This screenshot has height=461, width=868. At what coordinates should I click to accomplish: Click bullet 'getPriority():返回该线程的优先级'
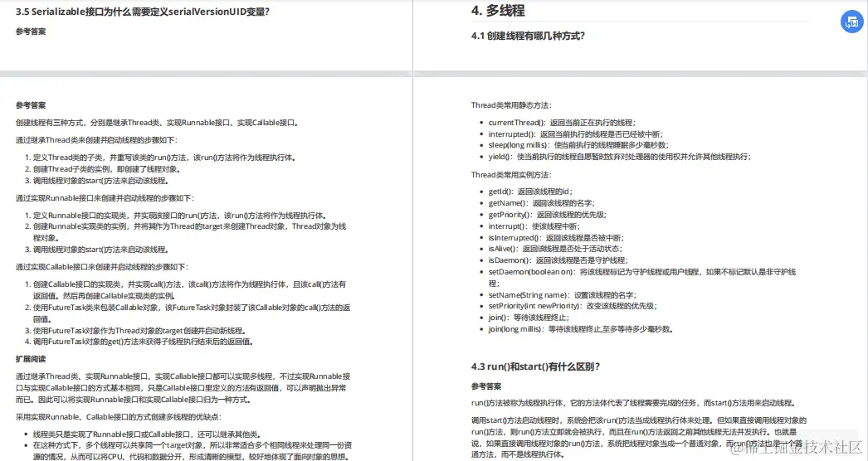click(547, 215)
